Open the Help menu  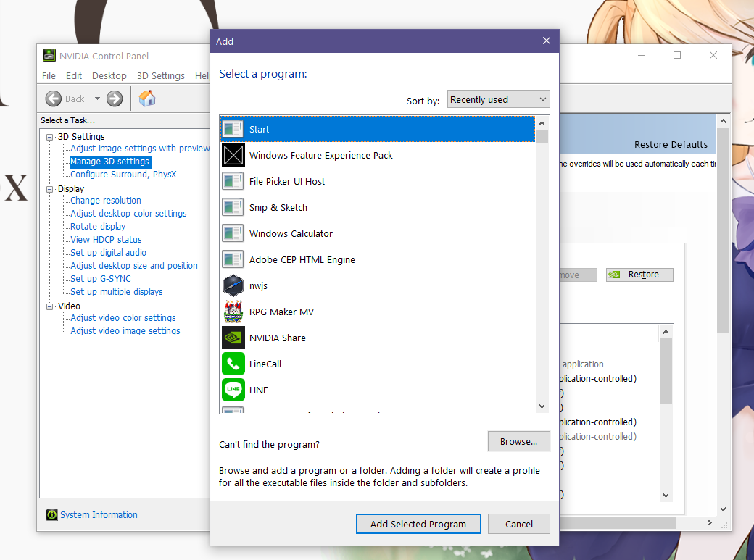pos(202,75)
